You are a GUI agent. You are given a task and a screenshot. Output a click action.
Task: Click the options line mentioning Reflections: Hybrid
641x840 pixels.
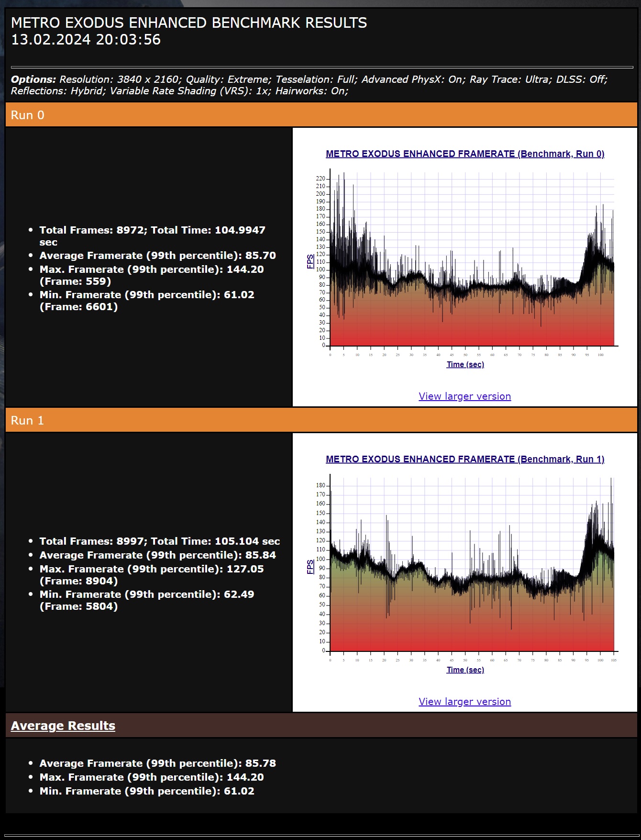click(179, 91)
